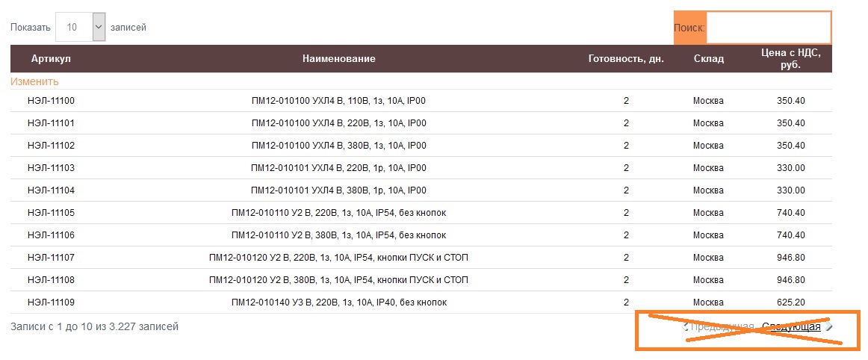This screenshot has width=868, height=360.
Task: Go to Следующая page link
Action: [791, 327]
